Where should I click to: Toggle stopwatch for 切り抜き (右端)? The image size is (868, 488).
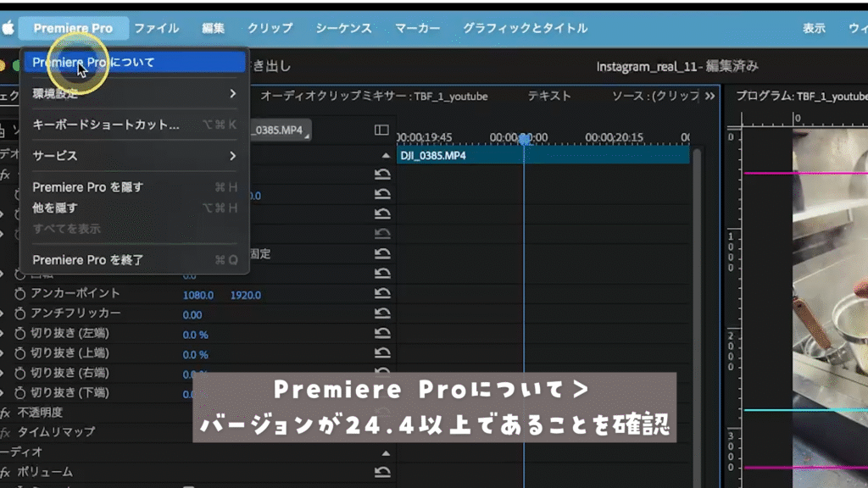click(x=20, y=374)
